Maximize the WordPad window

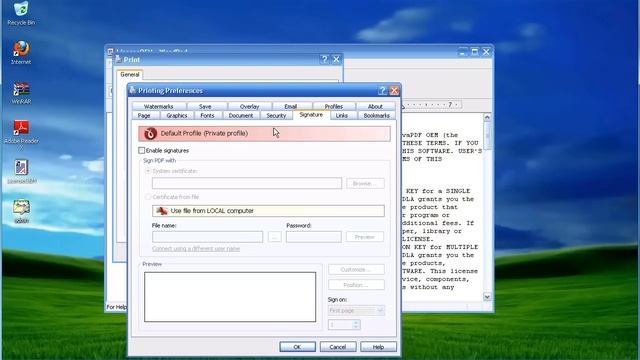(x=474, y=52)
